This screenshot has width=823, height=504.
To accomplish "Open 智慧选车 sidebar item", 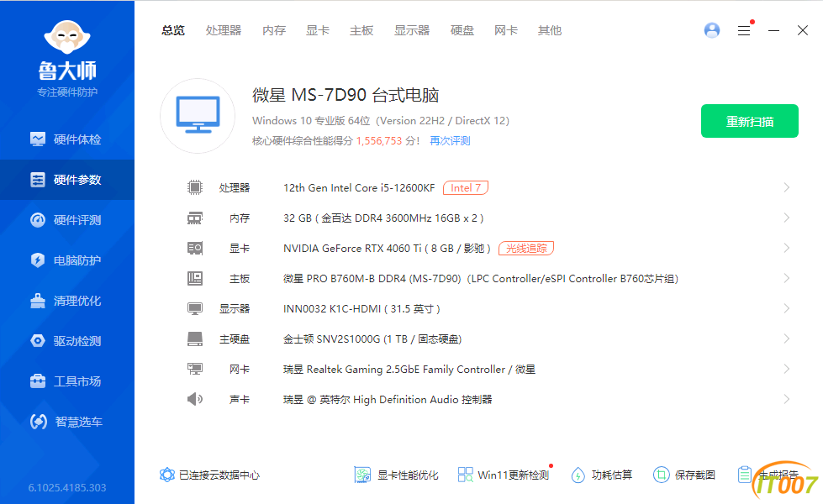I will tap(67, 422).
